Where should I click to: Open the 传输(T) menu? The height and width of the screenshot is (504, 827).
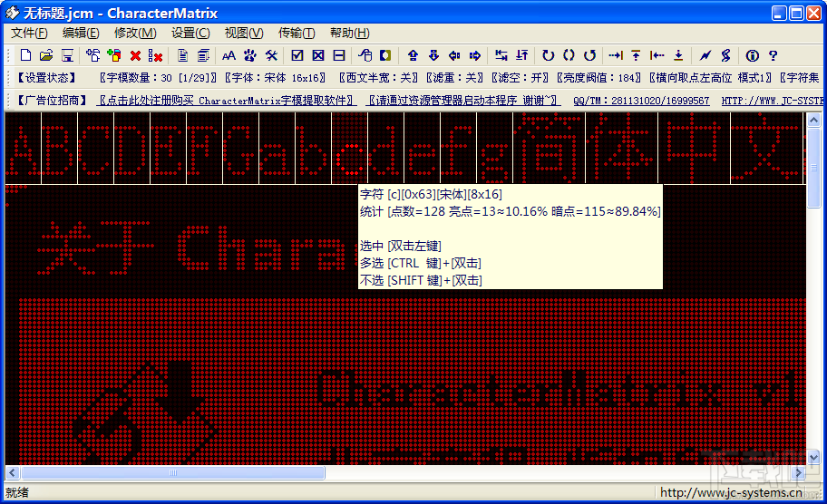pyautogui.click(x=297, y=34)
